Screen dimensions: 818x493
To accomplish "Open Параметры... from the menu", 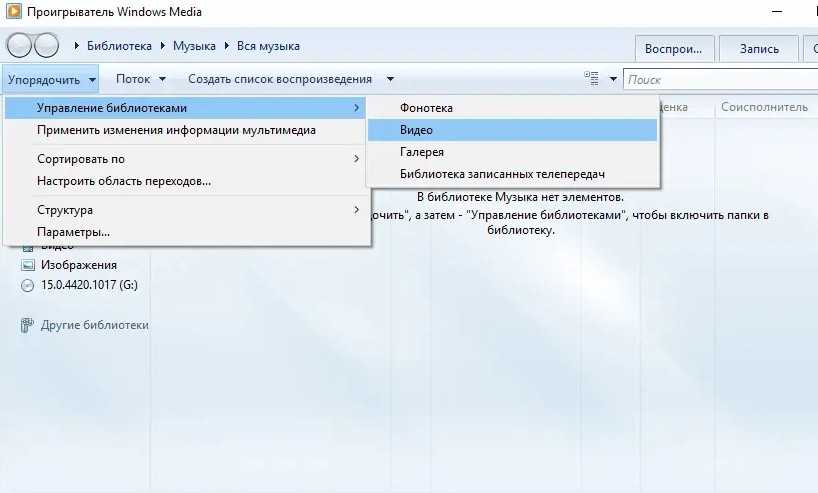I will 73,232.
